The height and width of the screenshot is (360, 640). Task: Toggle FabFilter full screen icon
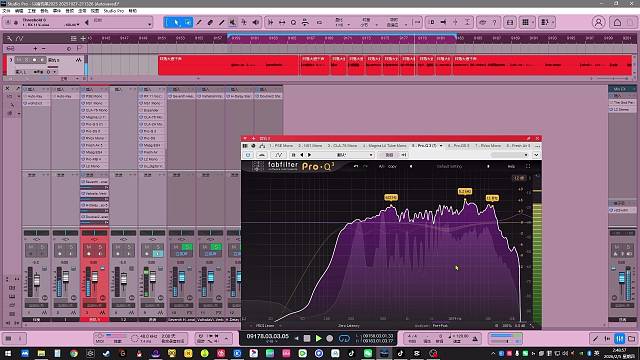tap(528, 166)
